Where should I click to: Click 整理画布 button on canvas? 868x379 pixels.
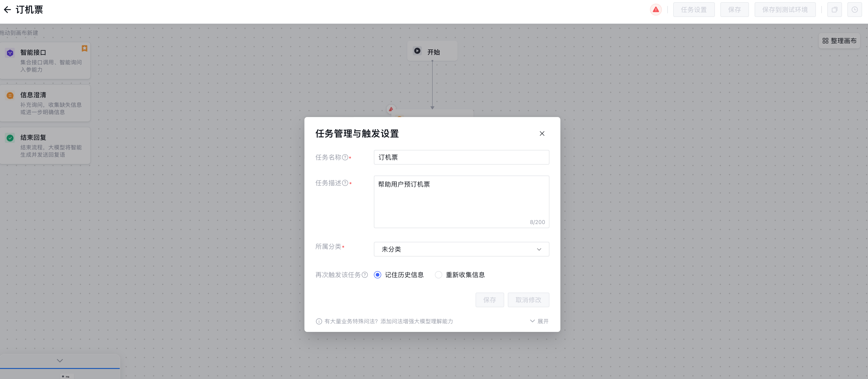(839, 41)
